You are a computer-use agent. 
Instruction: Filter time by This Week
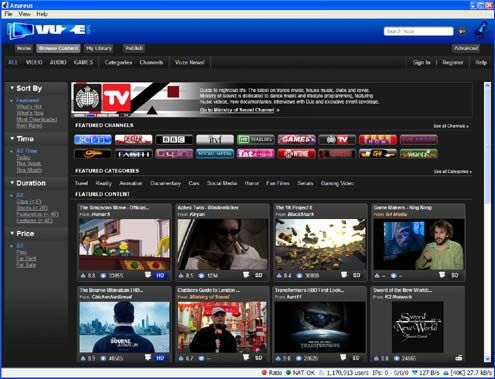tap(29, 164)
